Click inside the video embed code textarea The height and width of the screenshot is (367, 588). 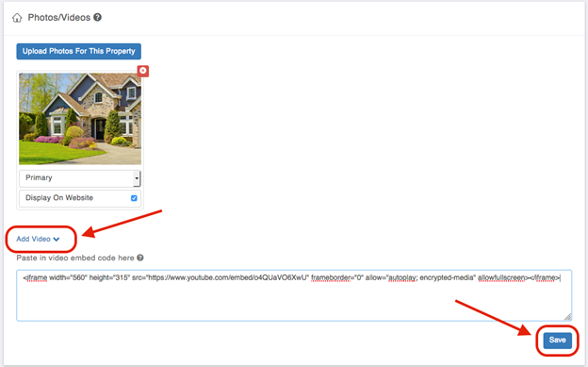pyautogui.click(x=294, y=295)
